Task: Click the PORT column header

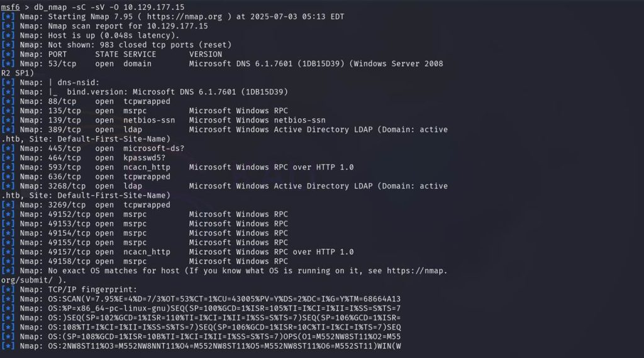Action: click(57, 54)
